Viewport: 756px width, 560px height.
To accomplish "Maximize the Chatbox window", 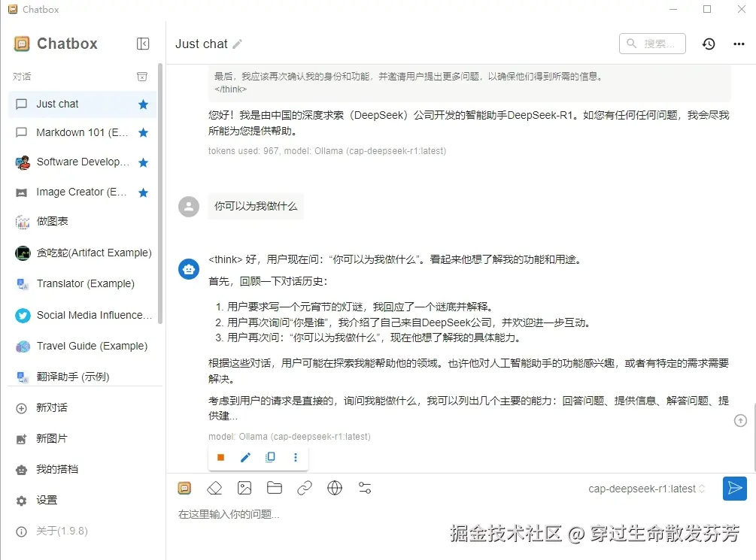I will (707, 9).
